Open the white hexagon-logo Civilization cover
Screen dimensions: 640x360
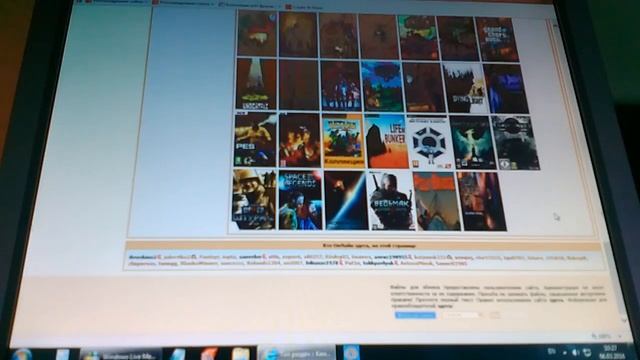click(429, 142)
